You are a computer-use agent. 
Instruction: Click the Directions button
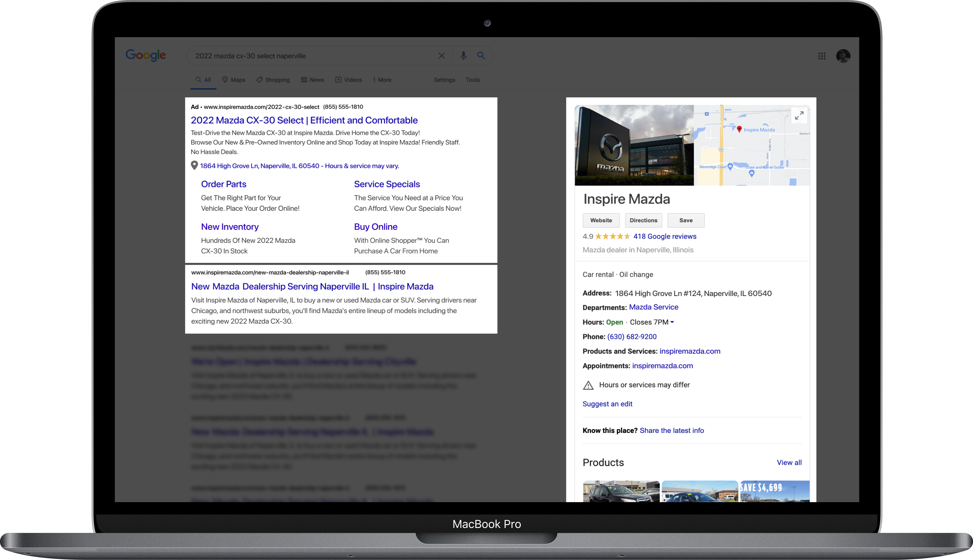[643, 220]
